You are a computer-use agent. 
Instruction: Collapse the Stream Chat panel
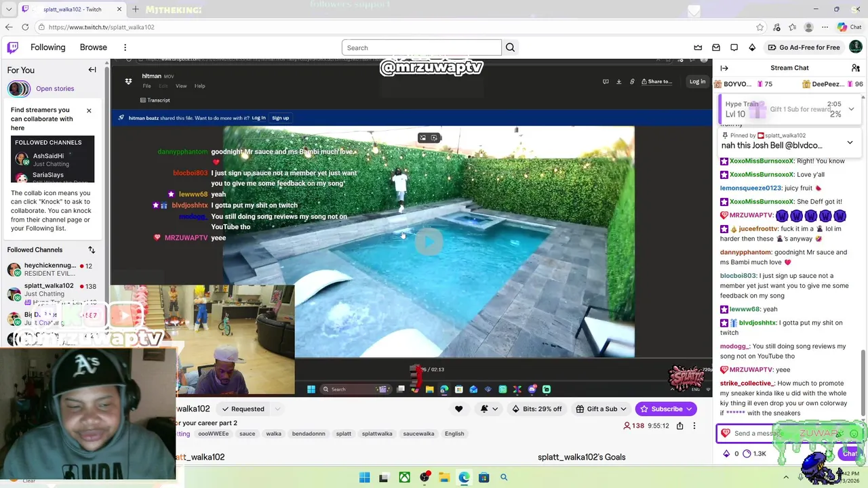click(x=724, y=68)
